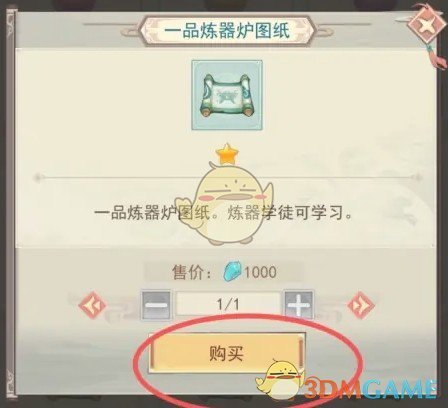448x408 pixels.
Task: Click the 3DMGAME watermark logo
Action: (x=371, y=389)
